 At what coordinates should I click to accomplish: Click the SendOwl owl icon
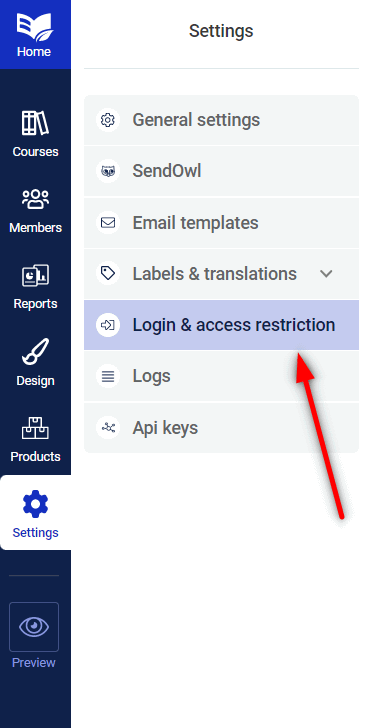coord(108,171)
